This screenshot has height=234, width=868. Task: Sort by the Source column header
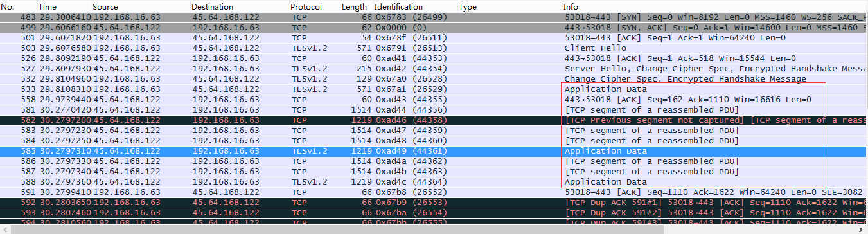pos(105,6)
